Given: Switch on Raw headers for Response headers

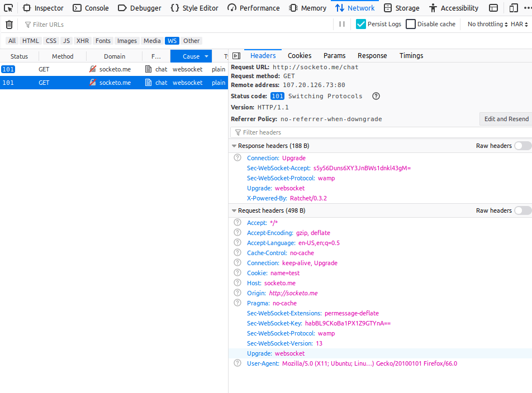Looking at the screenshot, I should [522, 146].
